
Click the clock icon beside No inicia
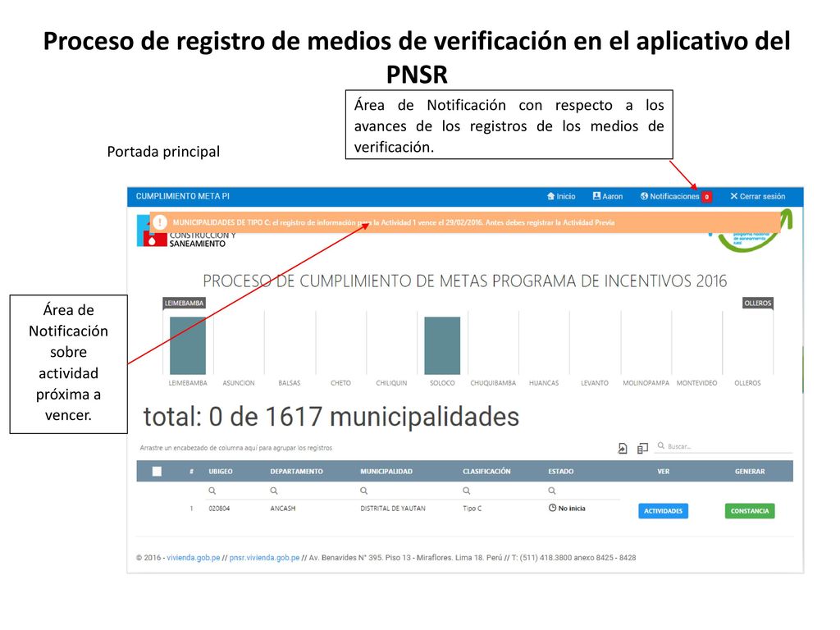click(552, 508)
